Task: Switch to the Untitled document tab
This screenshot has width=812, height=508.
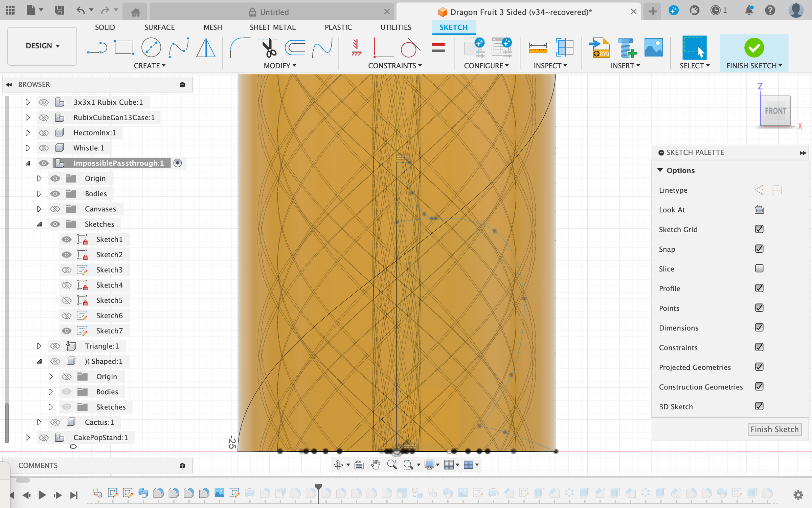Action: click(x=273, y=12)
